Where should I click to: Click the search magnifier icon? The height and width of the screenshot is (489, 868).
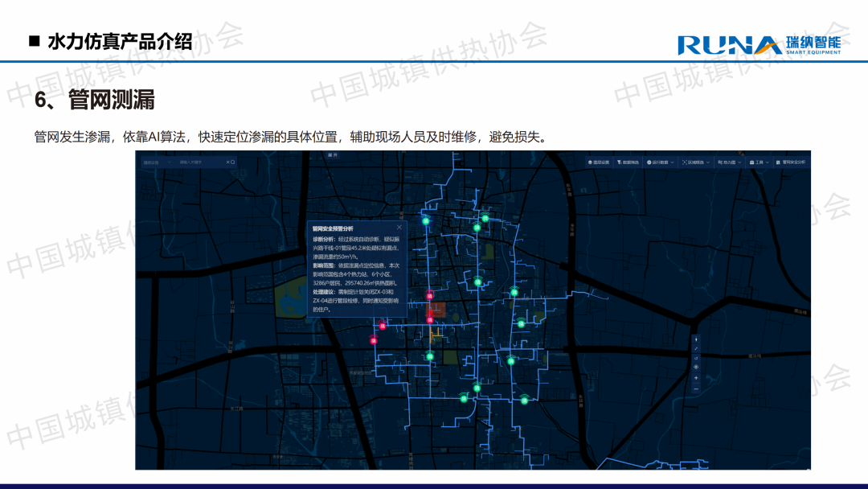point(233,162)
